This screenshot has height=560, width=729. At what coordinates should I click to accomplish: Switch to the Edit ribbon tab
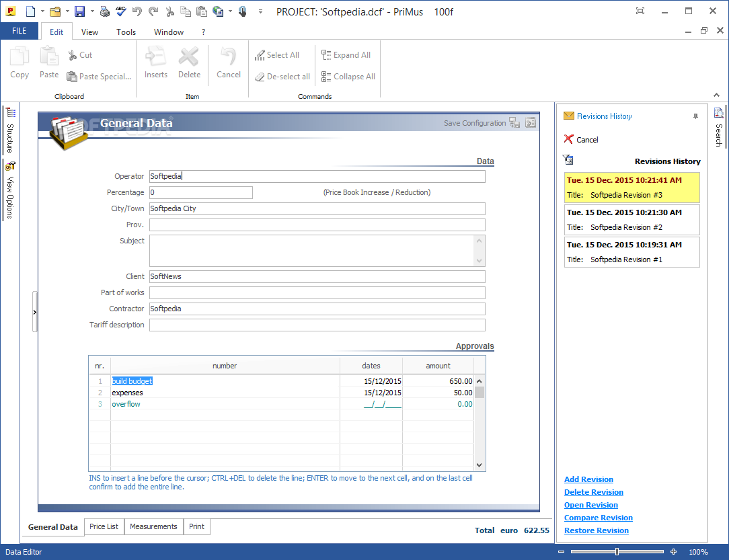56,32
